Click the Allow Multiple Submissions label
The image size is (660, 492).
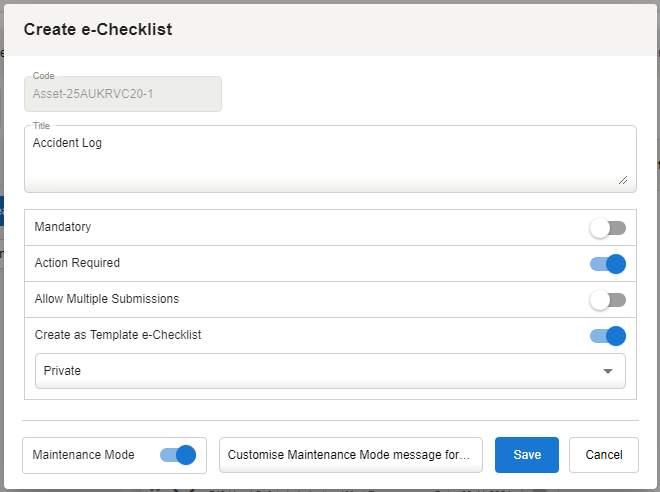[x=107, y=300]
